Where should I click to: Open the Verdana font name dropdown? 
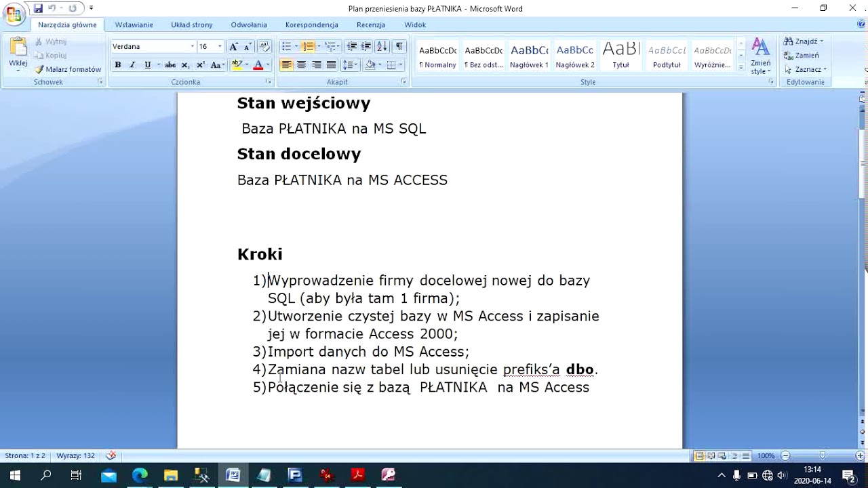(x=192, y=47)
